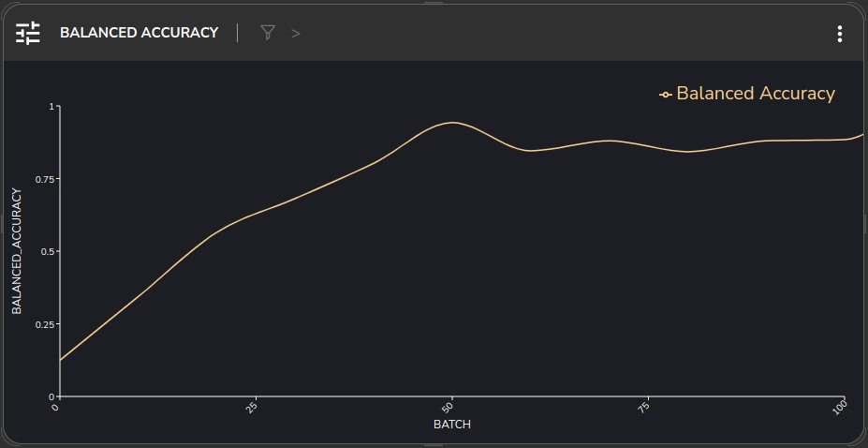This screenshot has height=448, width=868.
Task: Click the accuracy curve peak near batch 50
Action: [x=453, y=123]
